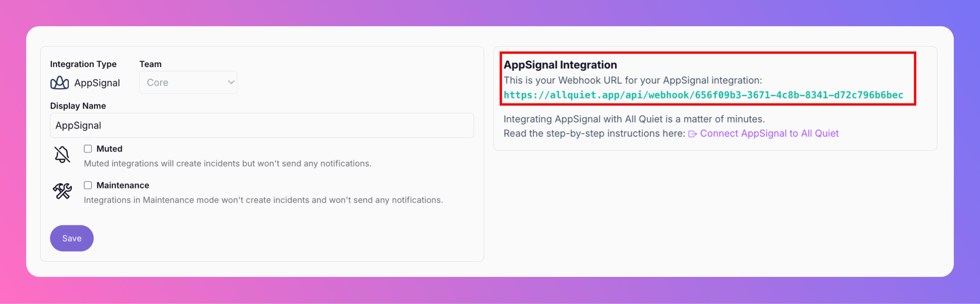Screen dimensions: 980x304
Task: Click the Muted integrations description text
Action: pos(227,163)
